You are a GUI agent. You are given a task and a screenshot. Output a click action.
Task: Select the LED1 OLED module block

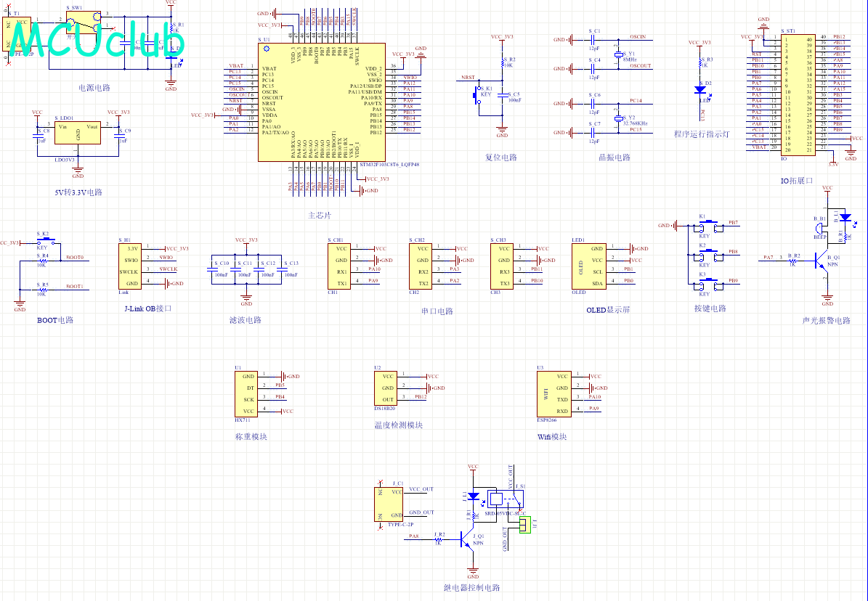(588, 266)
